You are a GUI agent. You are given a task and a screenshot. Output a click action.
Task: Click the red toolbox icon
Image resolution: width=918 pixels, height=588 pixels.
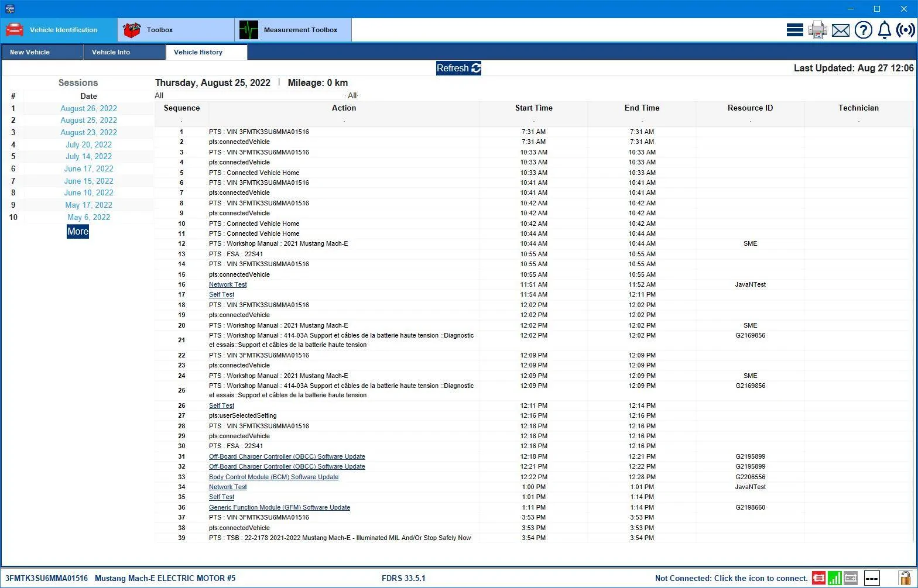pos(132,30)
